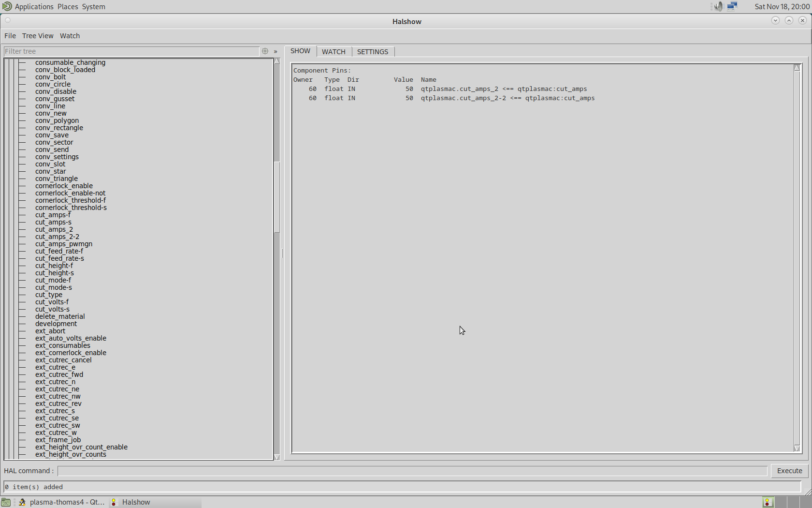Click the tree scrollbar up arrow
This screenshot has height=508, width=812.
point(277,61)
